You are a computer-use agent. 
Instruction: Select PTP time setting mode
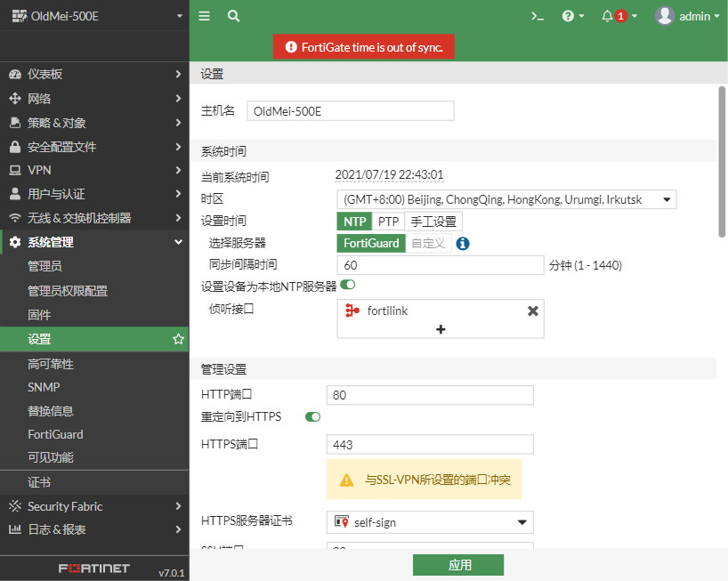pyautogui.click(x=388, y=222)
